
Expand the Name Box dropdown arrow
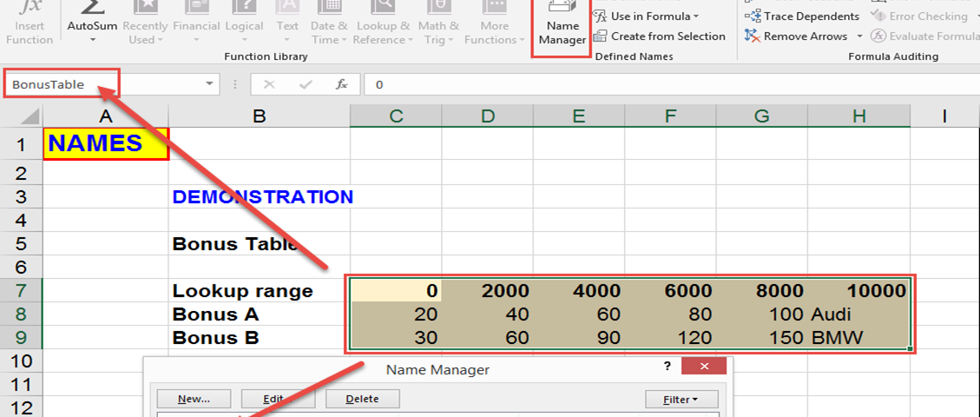[x=209, y=84]
